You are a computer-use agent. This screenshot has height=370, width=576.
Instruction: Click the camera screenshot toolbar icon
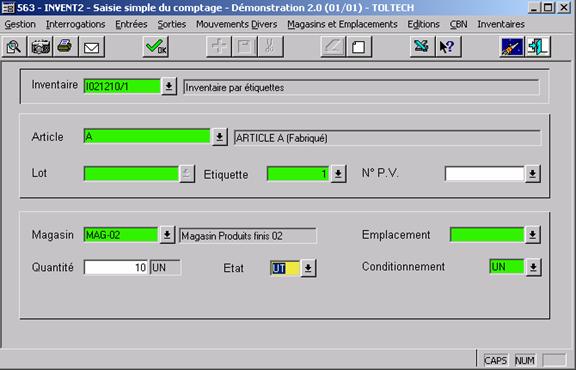40,47
